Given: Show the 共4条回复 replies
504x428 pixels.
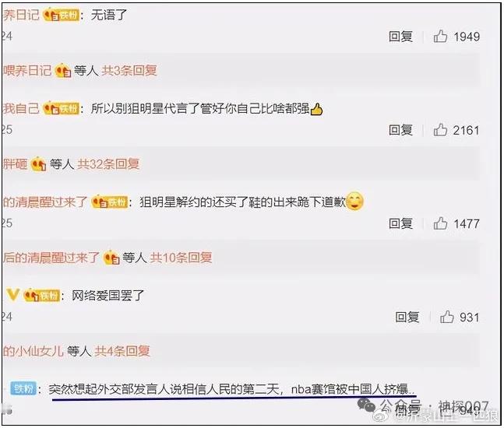Looking at the screenshot, I should point(122,351).
